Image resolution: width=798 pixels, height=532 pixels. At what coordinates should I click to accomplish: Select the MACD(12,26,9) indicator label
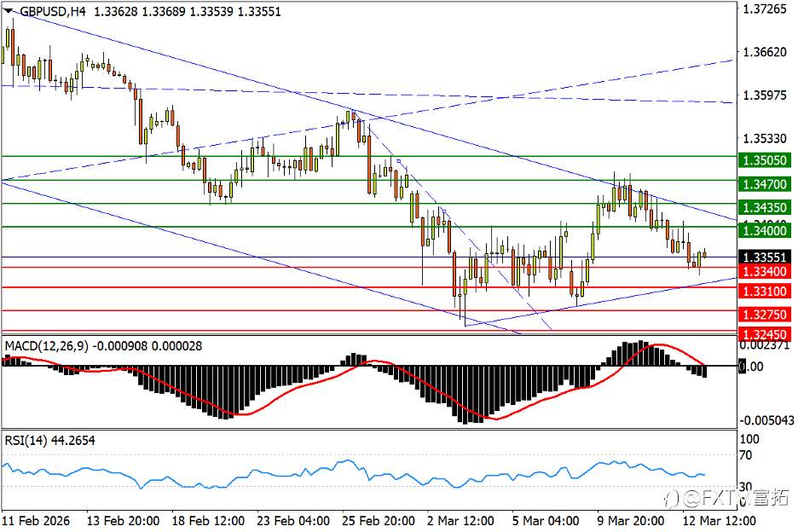click(46, 346)
